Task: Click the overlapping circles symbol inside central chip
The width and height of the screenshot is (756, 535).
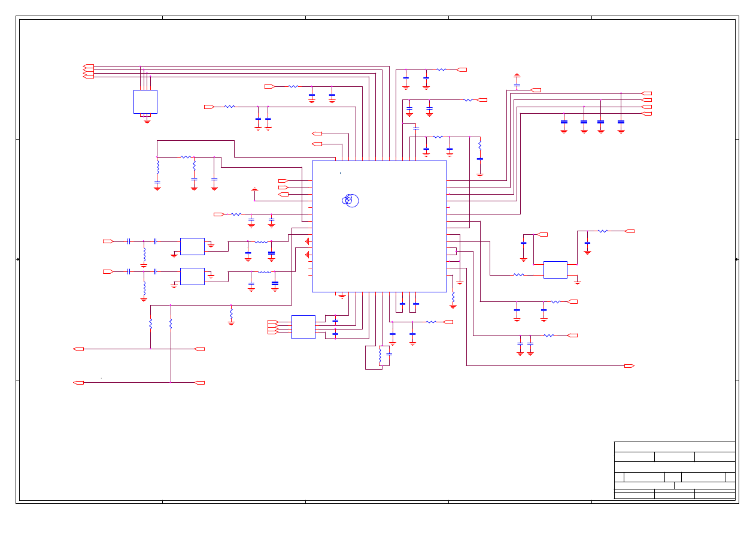Action: (x=351, y=201)
